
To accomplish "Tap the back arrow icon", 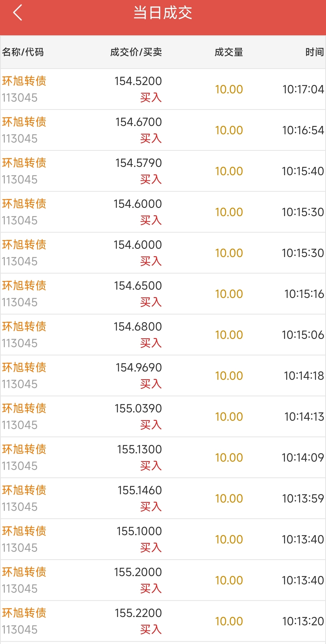I will (x=18, y=13).
